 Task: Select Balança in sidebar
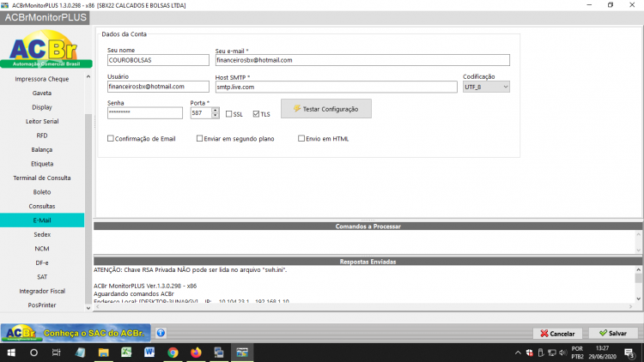42,150
